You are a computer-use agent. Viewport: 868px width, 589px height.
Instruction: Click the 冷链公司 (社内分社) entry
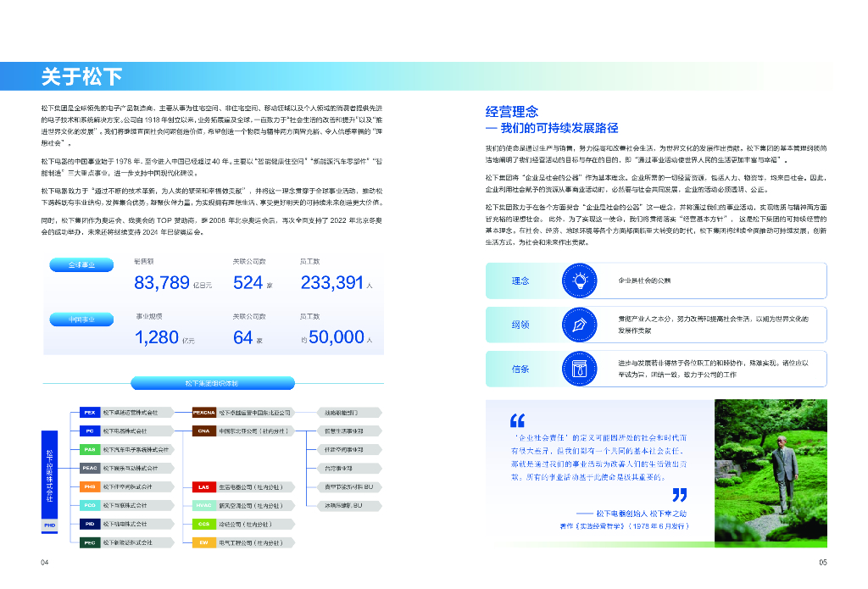coord(246,524)
